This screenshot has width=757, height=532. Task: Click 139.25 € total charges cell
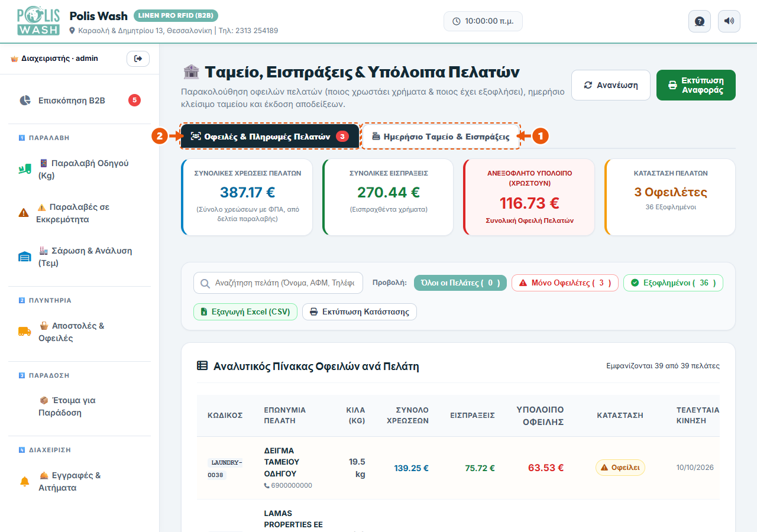pyautogui.click(x=412, y=468)
